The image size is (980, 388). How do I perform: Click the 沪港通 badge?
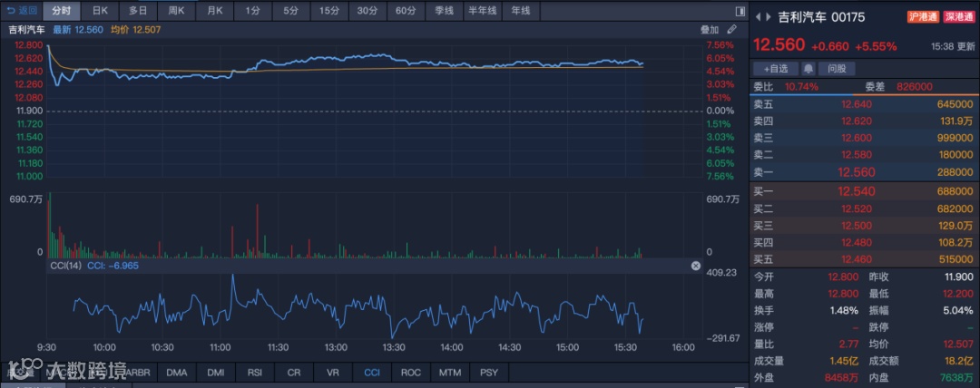(923, 17)
